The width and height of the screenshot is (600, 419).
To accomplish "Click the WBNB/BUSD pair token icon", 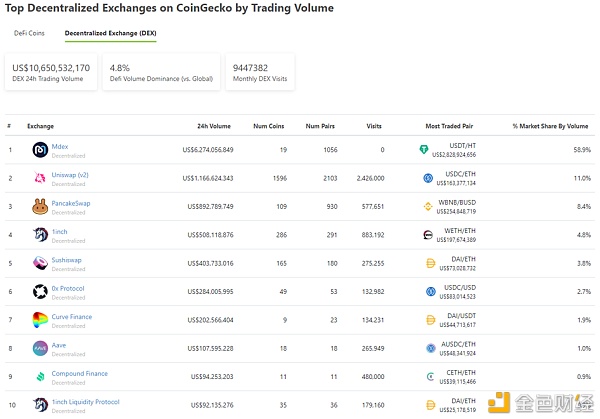I will pos(428,207).
